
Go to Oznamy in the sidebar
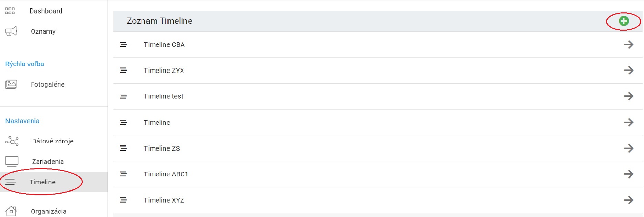[43, 31]
